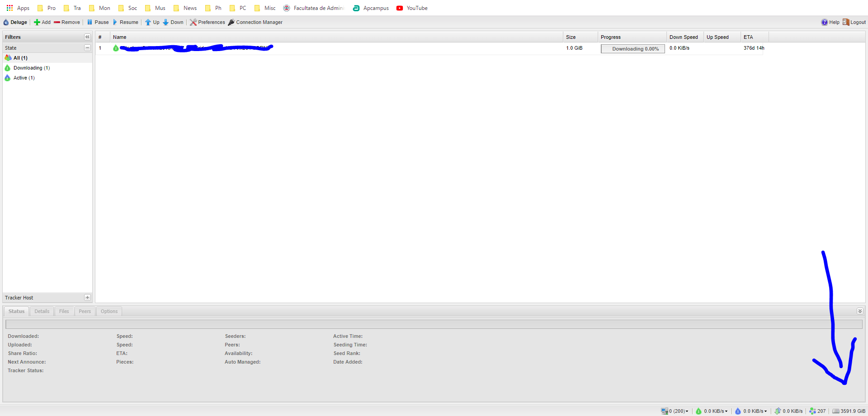Open the News bookmarks folder
The height and width of the screenshot is (416, 868).
(x=185, y=8)
